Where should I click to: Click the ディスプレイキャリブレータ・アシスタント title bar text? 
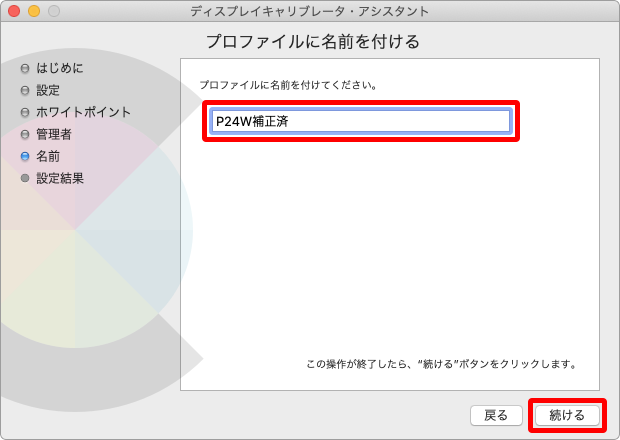click(x=309, y=11)
